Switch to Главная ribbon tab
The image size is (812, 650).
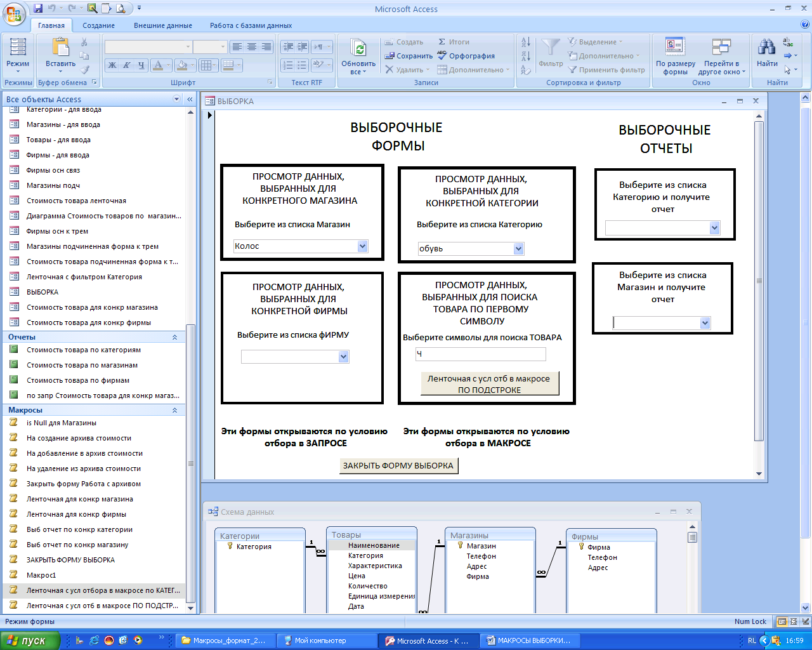click(51, 25)
